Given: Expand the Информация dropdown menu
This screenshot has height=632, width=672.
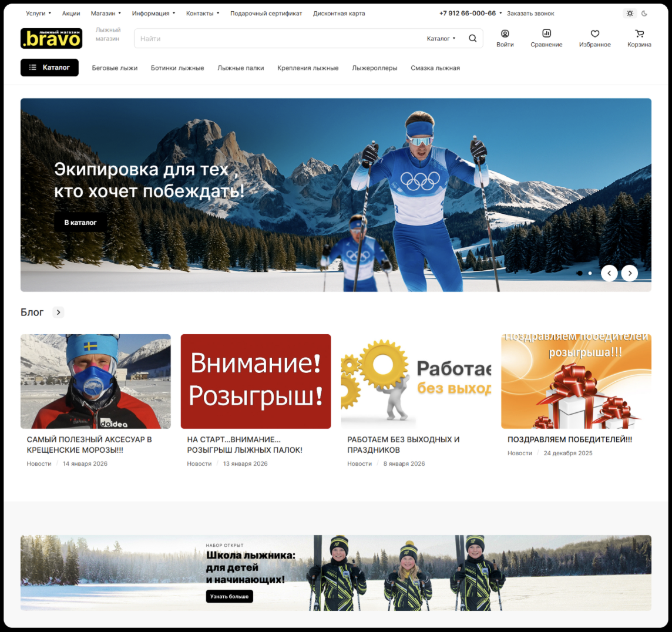Looking at the screenshot, I should pyautogui.click(x=153, y=14).
